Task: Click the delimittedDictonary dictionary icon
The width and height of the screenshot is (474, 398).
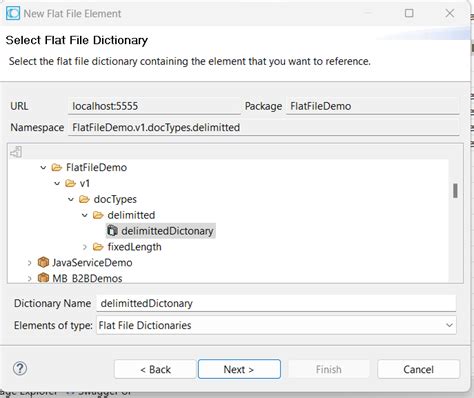Action: click(112, 231)
